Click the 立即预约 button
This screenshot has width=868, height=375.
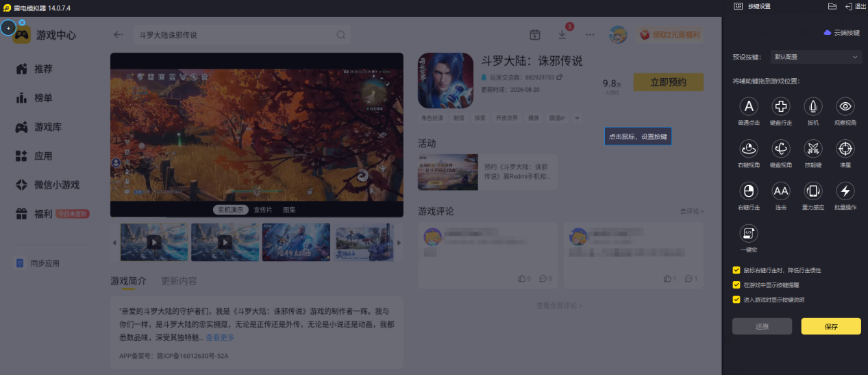[668, 82]
